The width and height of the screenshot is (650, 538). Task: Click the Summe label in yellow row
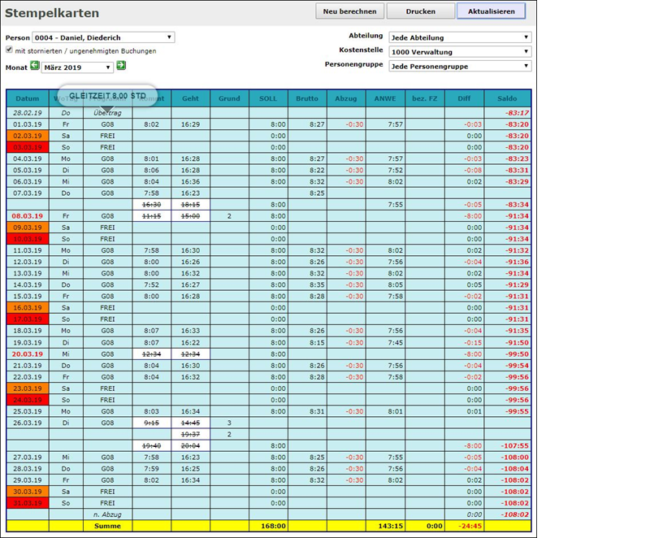tap(108, 526)
